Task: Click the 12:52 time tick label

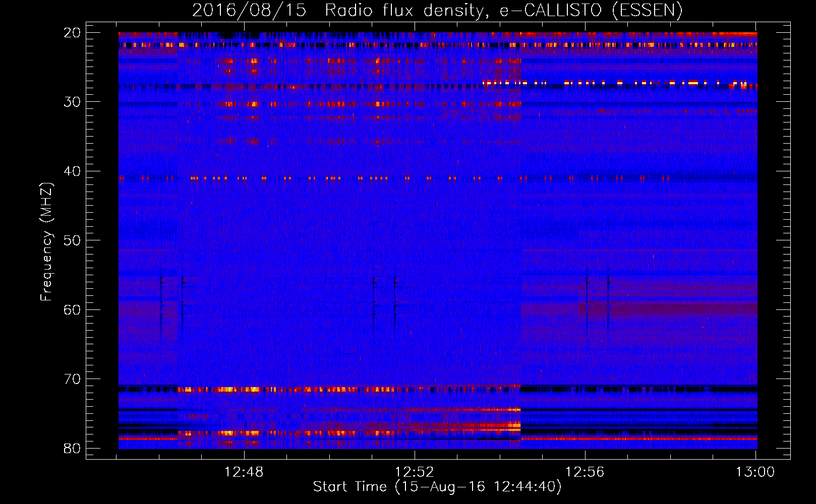Action: (x=415, y=472)
